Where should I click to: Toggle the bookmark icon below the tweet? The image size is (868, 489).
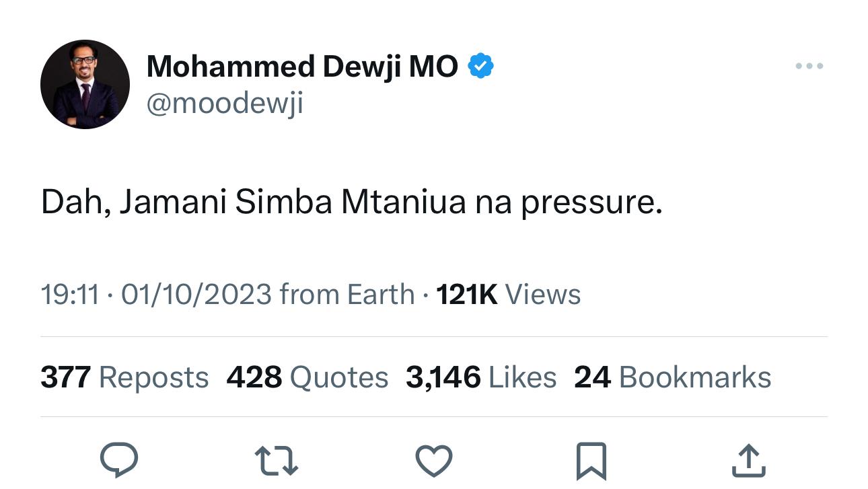591,461
